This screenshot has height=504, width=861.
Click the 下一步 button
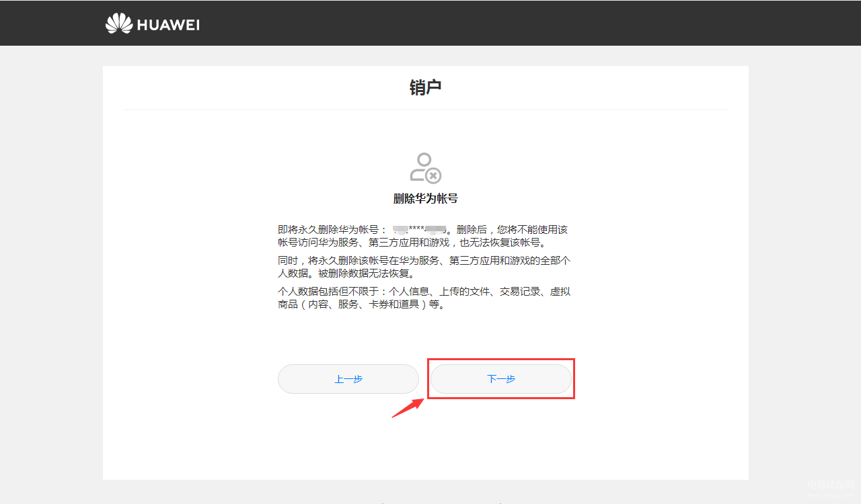501,379
